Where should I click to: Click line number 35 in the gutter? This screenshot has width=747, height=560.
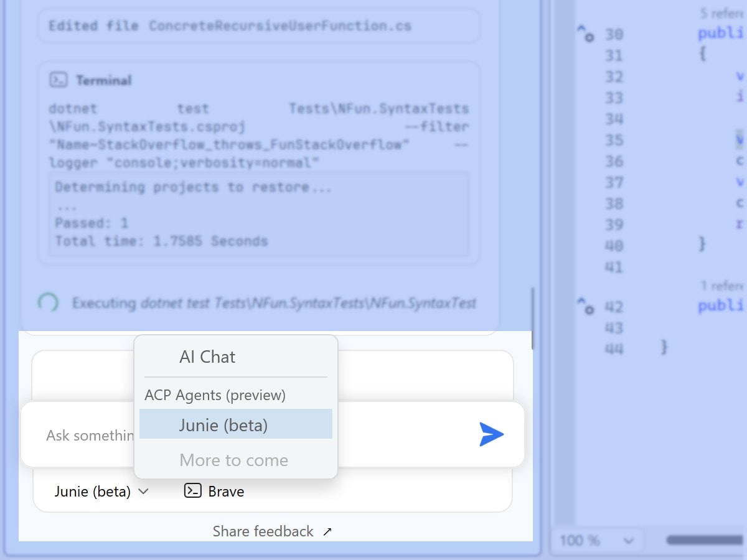pyautogui.click(x=614, y=140)
